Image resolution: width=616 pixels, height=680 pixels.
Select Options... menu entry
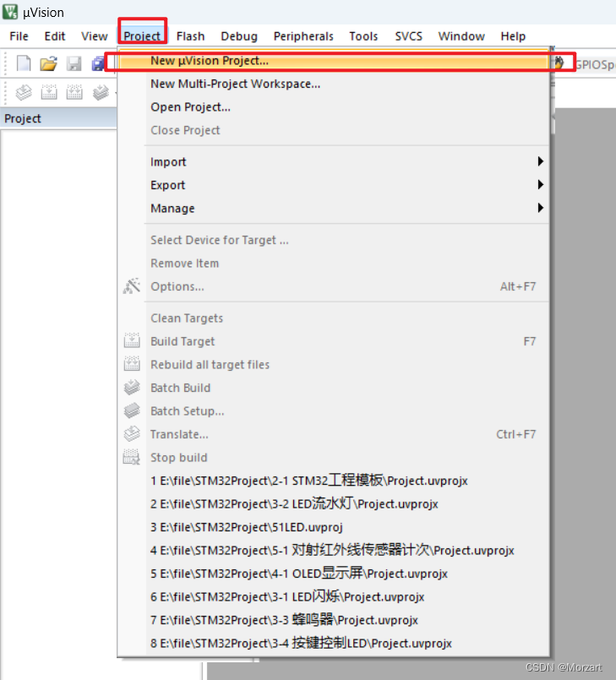click(x=333, y=286)
